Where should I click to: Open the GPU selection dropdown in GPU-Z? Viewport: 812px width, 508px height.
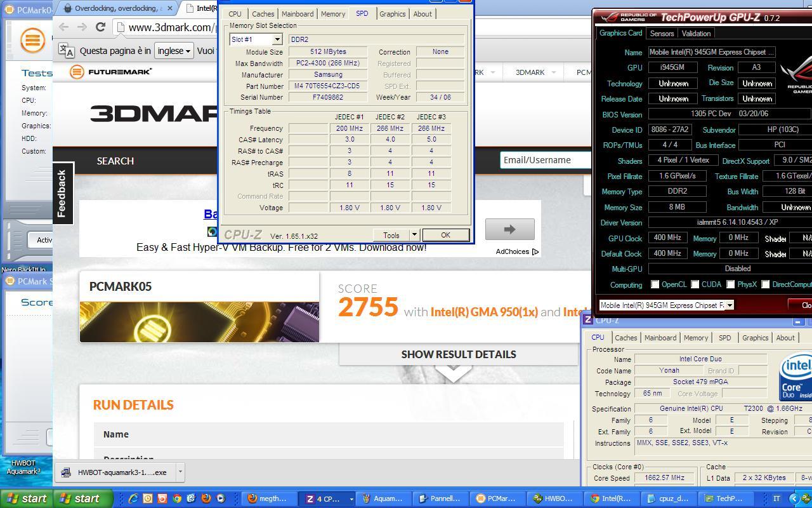(x=730, y=305)
